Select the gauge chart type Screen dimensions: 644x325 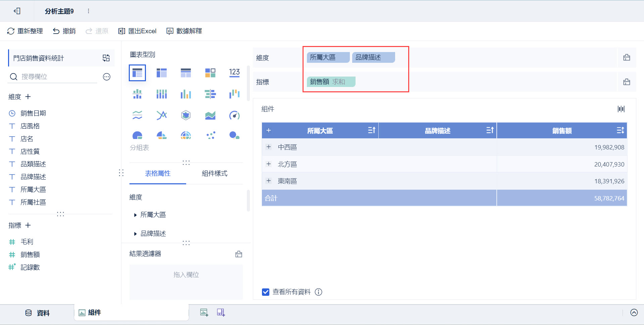coord(234,115)
